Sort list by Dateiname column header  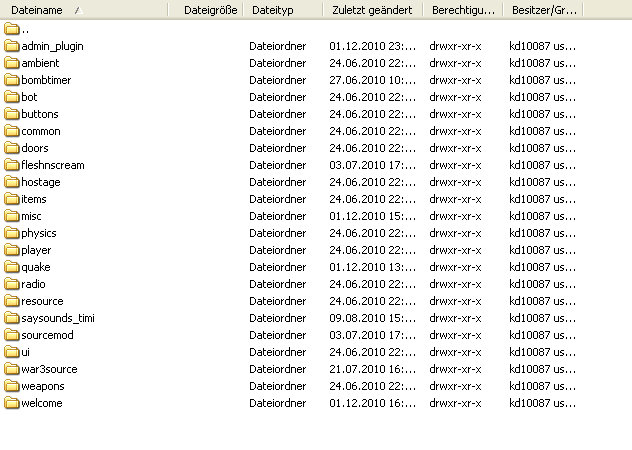coord(40,10)
